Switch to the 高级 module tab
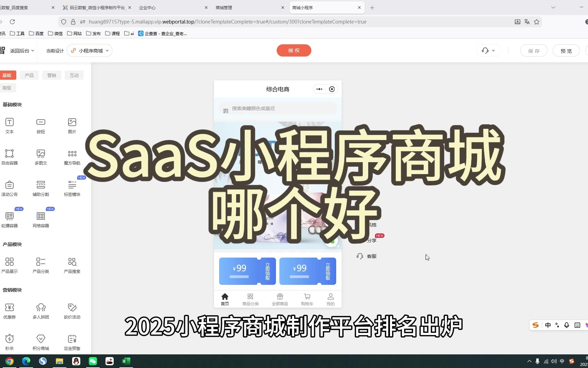Viewport: 588px width, 368px height. click(x=7, y=88)
